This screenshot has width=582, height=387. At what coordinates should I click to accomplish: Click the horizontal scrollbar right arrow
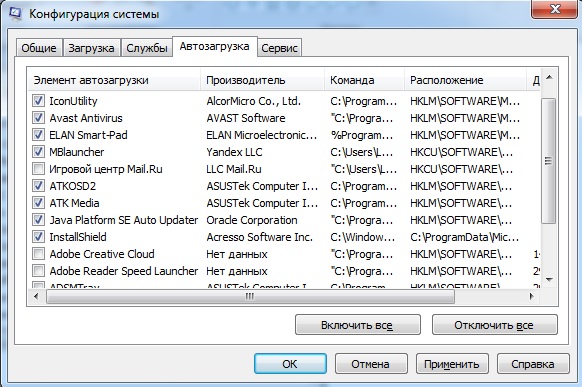coord(532,296)
